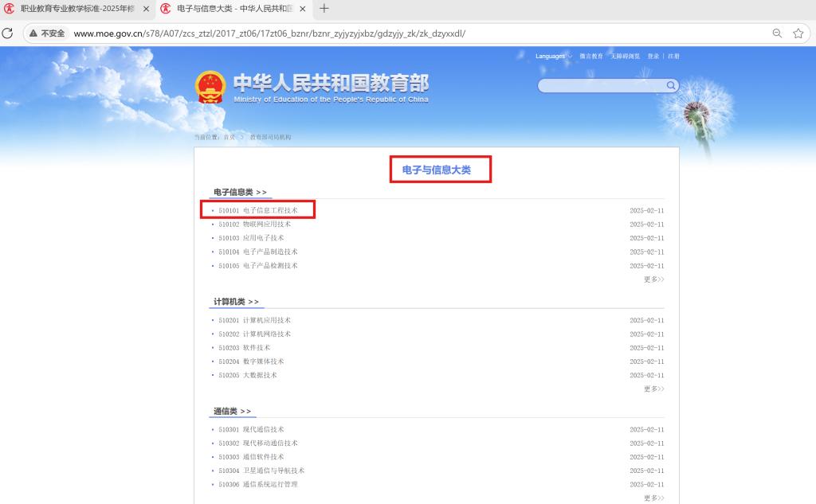Click the national emblem logo

pyautogui.click(x=210, y=87)
